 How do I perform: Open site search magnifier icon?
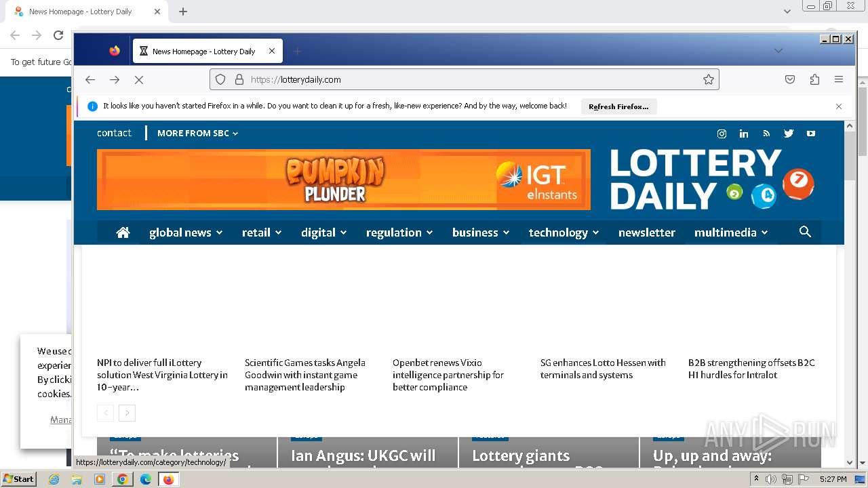[x=805, y=232]
